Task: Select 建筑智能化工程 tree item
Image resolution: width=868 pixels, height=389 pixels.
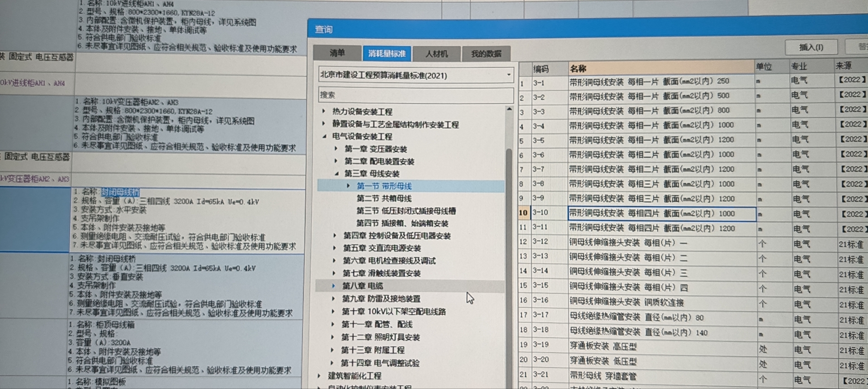Action: 354,376
